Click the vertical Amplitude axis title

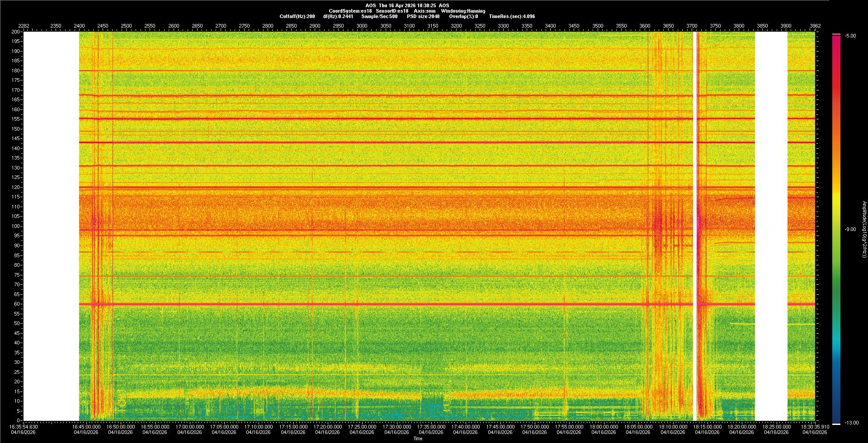pos(864,230)
